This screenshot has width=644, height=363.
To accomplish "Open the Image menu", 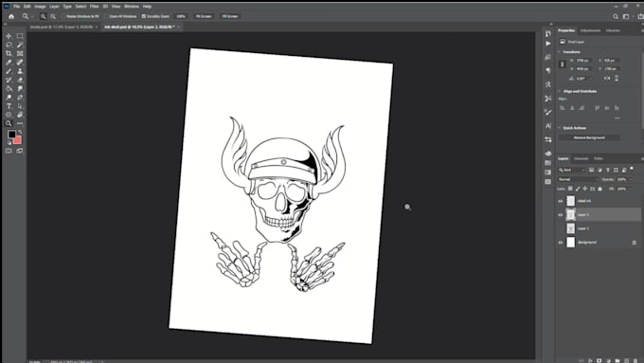I will coord(40,7).
